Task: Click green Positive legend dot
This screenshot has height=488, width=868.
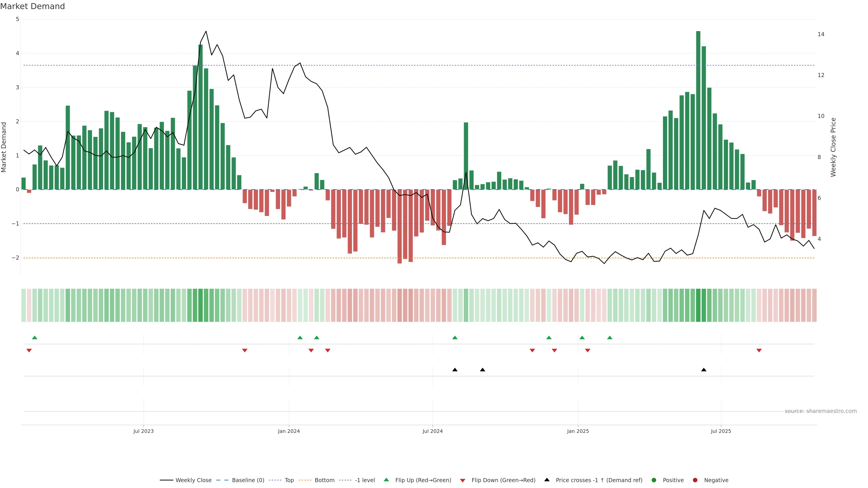Action: [x=654, y=480]
